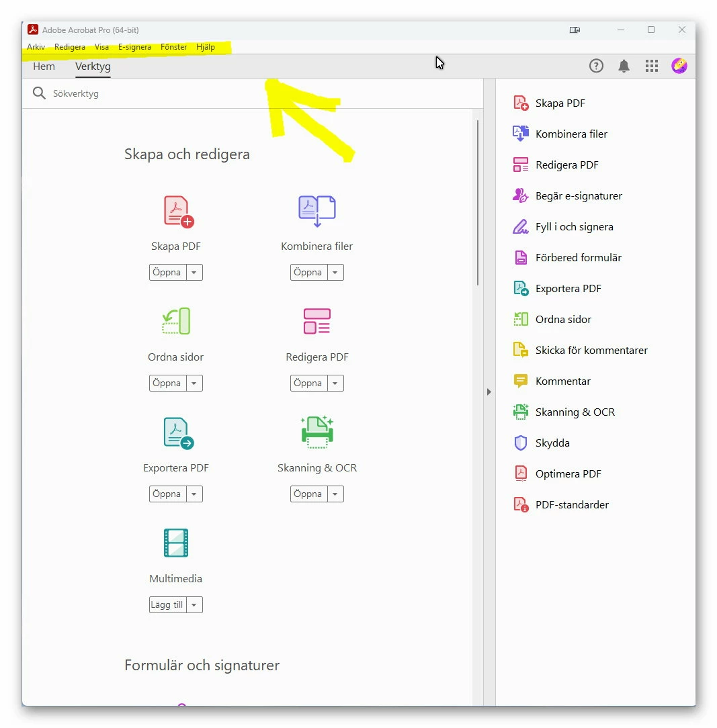The width and height of the screenshot is (717, 728).
Task: Select Fyll i och signera shortcut
Action: tap(562, 226)
